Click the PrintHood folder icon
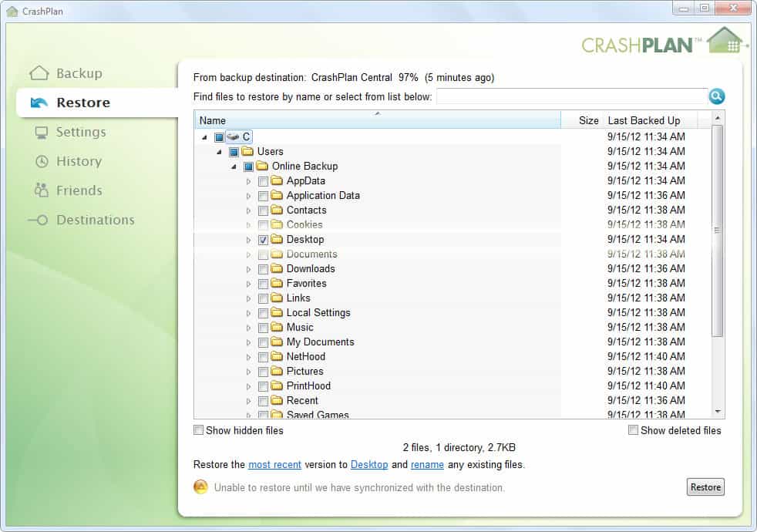The height and width of the screenshot is (532, 757). point(277,386)
